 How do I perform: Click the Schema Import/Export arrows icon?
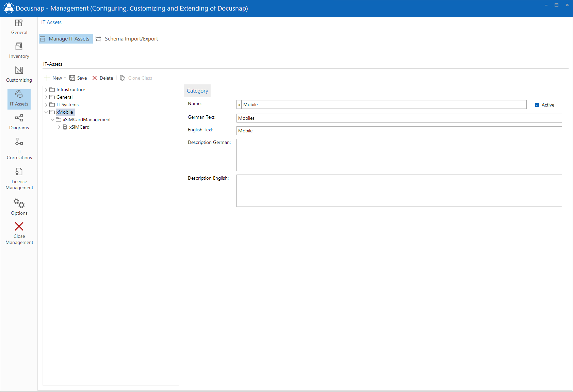click(x=98, y=39)
